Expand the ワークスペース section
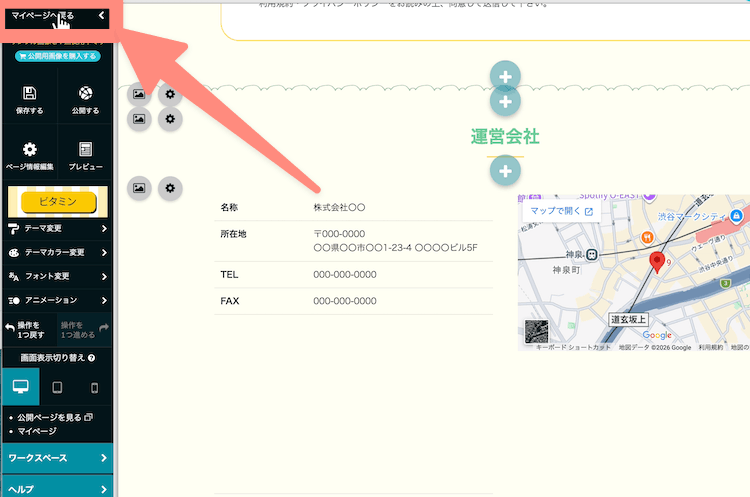 (57, 458)
